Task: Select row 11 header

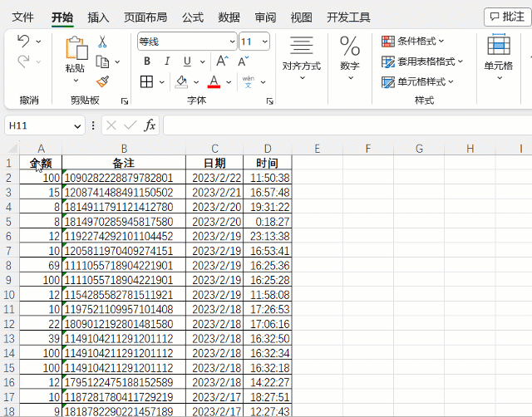Action: coord(9,309)
